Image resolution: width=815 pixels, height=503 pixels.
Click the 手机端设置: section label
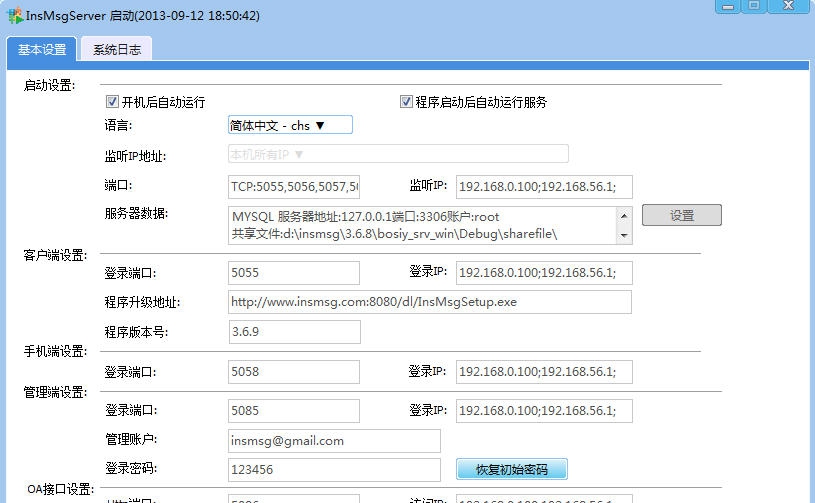[x=55, y=351]
